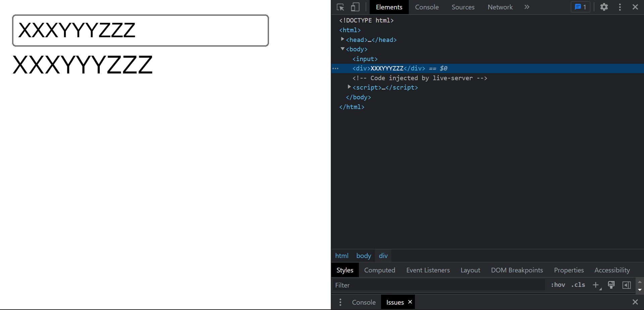
Task: Switch to the Computed tab
Action: pos(380,270)
